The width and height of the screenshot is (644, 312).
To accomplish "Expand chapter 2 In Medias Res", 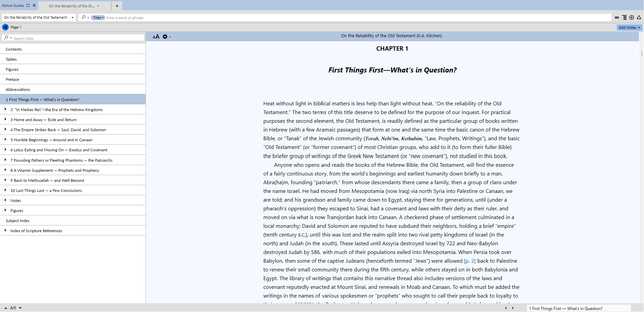I will (5, 109).
